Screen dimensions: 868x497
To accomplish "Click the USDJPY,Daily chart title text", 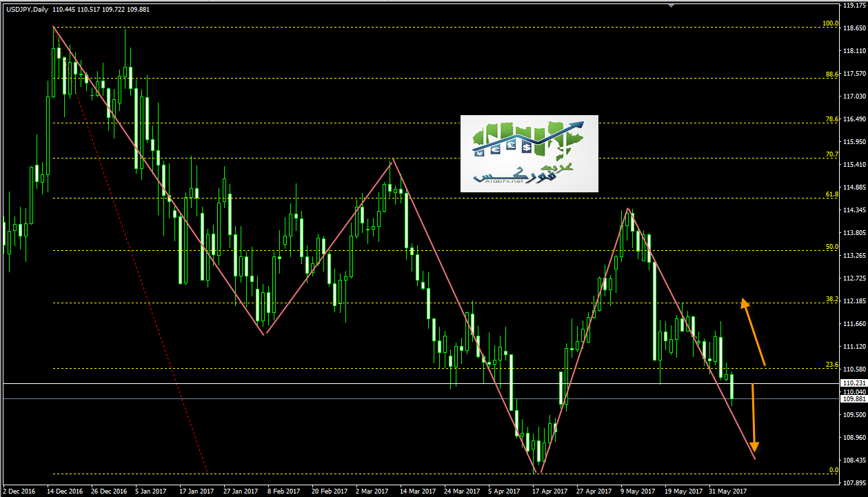I will [x=26, y=8].
